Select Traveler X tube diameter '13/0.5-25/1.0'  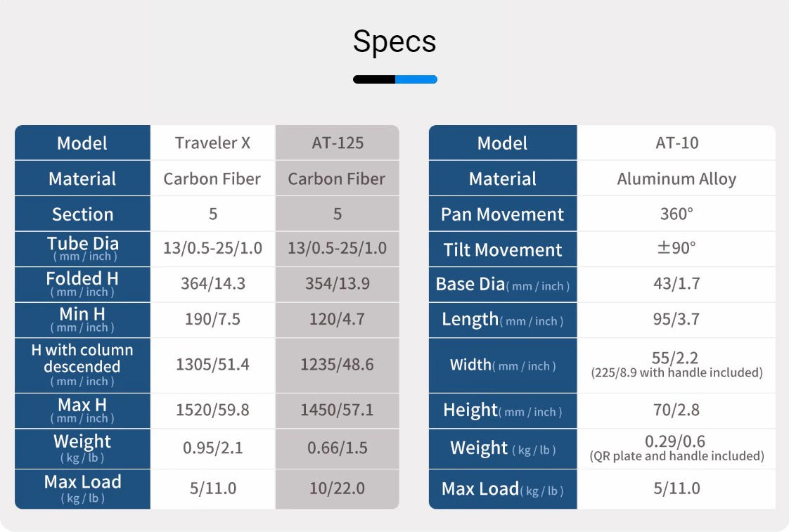[213, 248]
